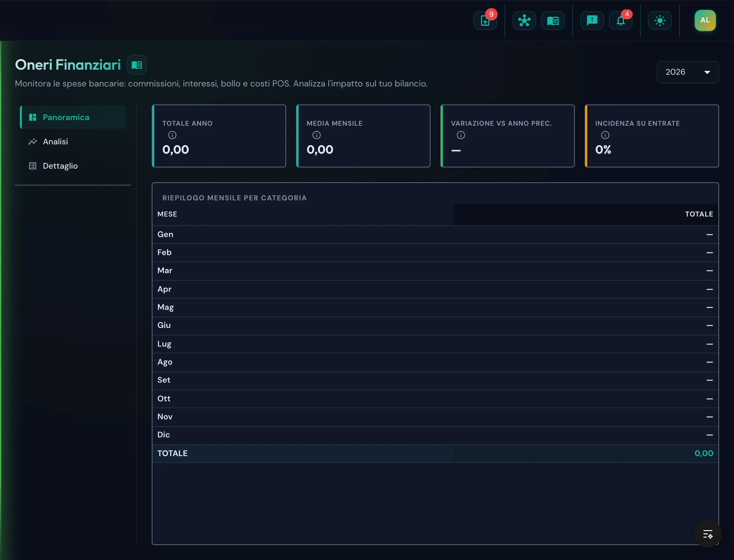Click the TOTALE column header
The image size is (734, 560).
pyautogui.click(x=699, y=214)
